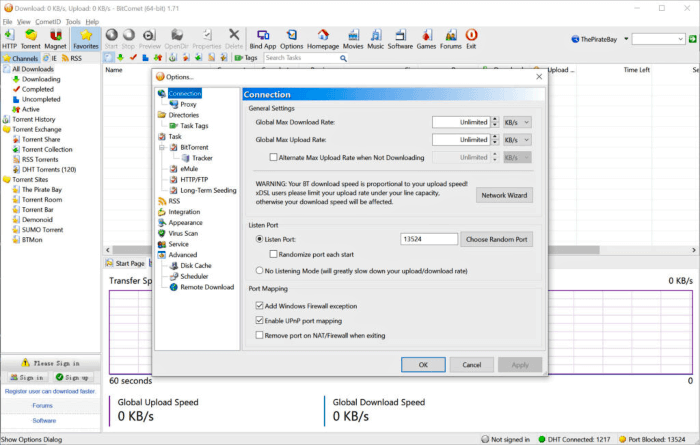Open the Options toolbar icon

(292, 39)
